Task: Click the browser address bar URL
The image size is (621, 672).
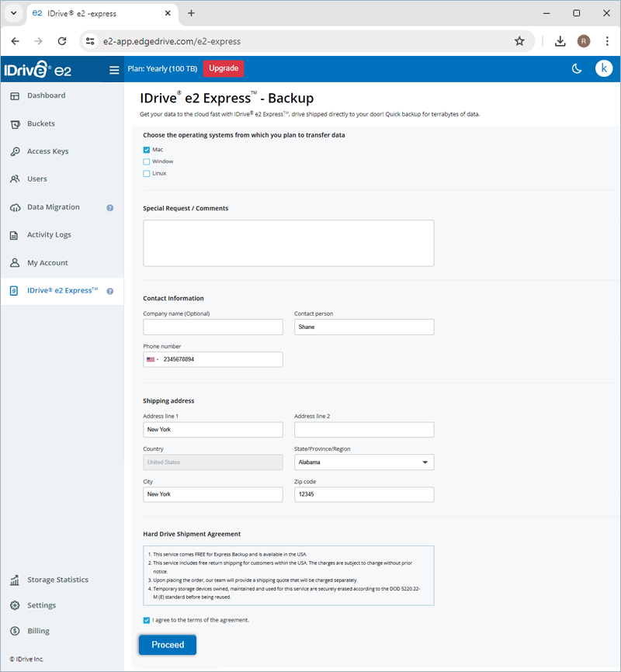Action: [x=172, y=42]
